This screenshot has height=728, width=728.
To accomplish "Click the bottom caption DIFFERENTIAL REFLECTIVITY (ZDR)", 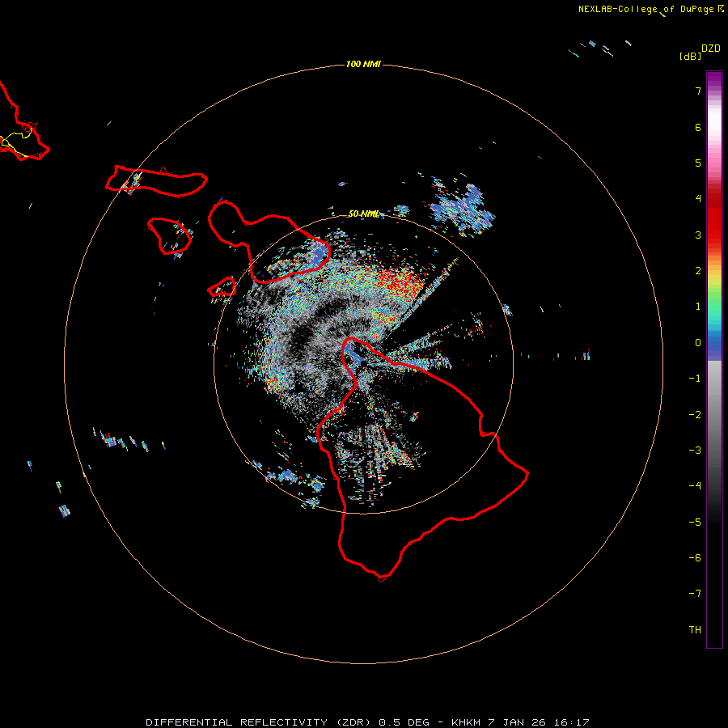I will point(259,722).
